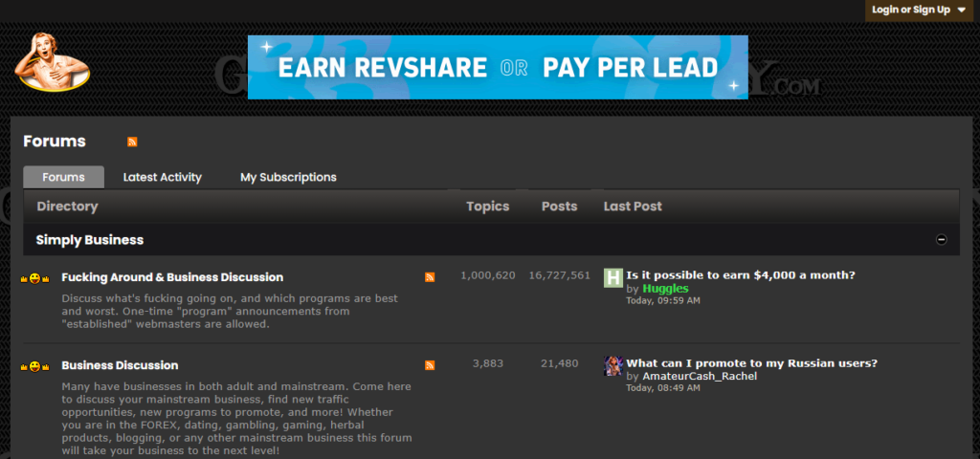The height and width of the screenshot is (459, 980).
Task: Open Fucking Around & Business Discussion forum
Action: pyautogui.click(x=172, y=277)
